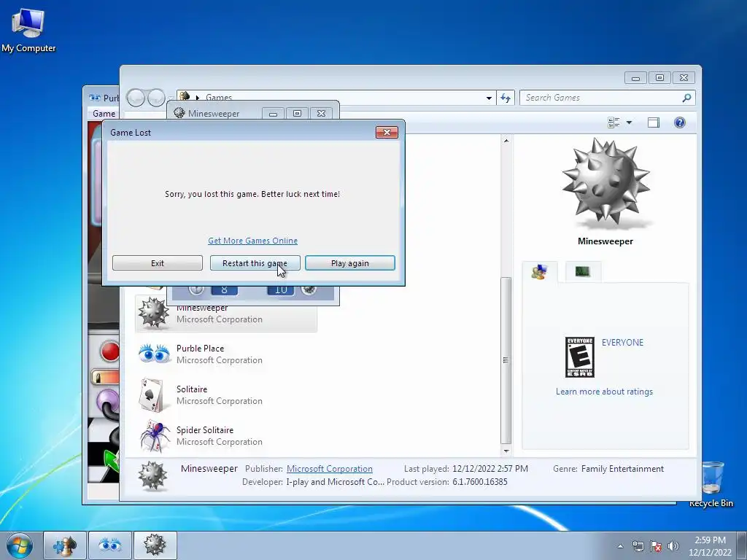Image resolution: width=747 pixels, height=560 pixels.
Task: Close the Game Lost dialog
Action: click(x=387, y=133)
